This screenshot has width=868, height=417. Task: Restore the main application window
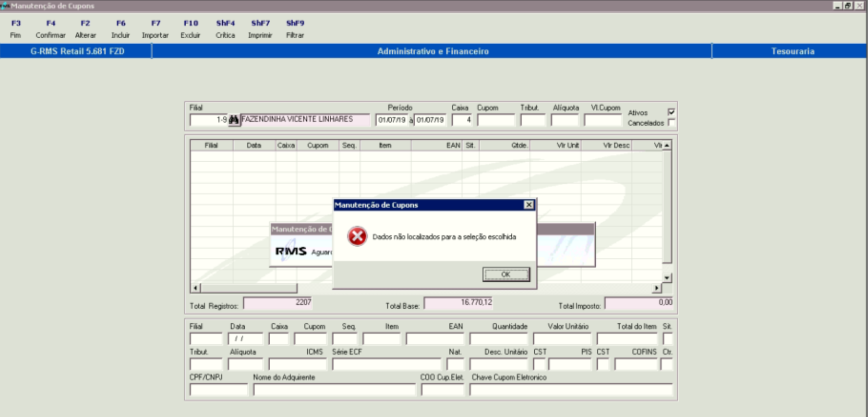click(x=848, y=6)
